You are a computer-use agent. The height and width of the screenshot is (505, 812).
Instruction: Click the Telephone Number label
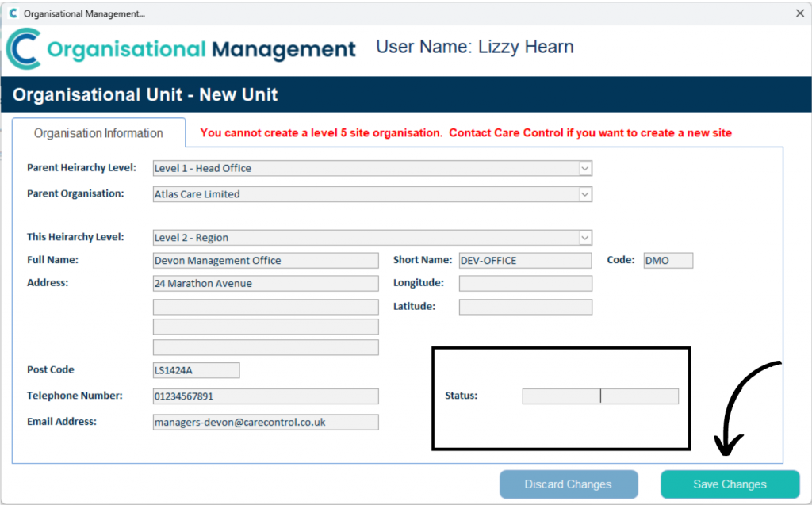click(x=75, y=396)
